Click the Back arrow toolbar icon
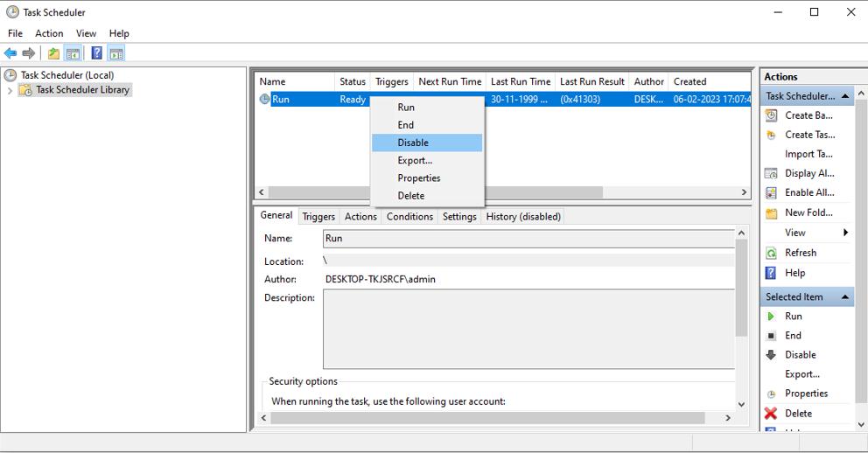 coord(10,53)
